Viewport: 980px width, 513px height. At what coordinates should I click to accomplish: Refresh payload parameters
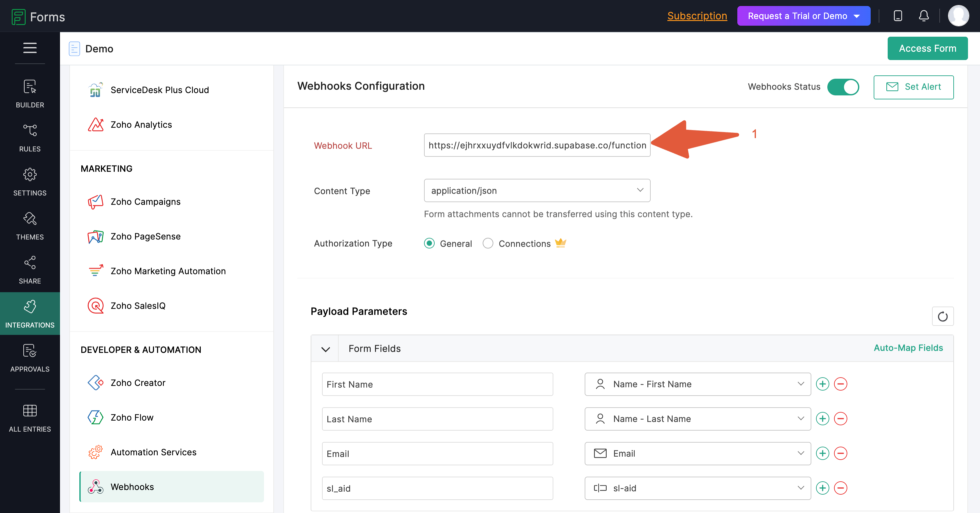[x=943, y=316]
